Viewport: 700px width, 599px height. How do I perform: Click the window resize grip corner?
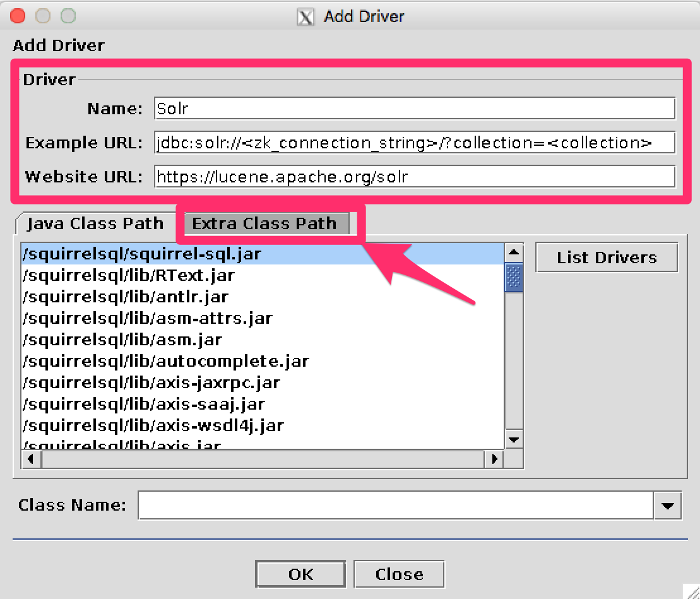691,591
